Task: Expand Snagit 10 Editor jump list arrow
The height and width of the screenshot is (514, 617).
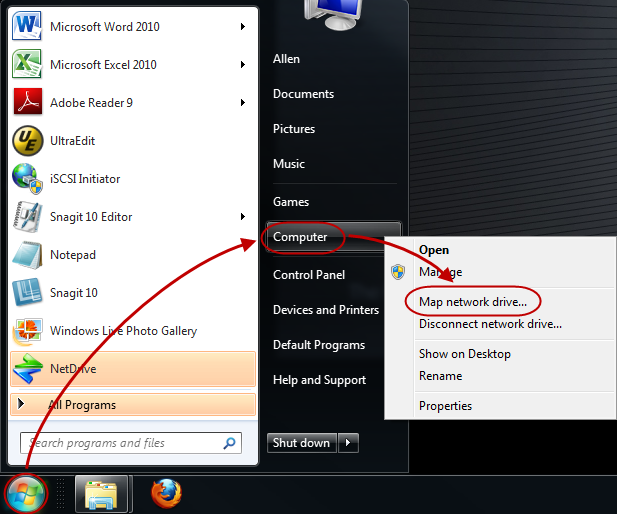Action: [243, 216]
